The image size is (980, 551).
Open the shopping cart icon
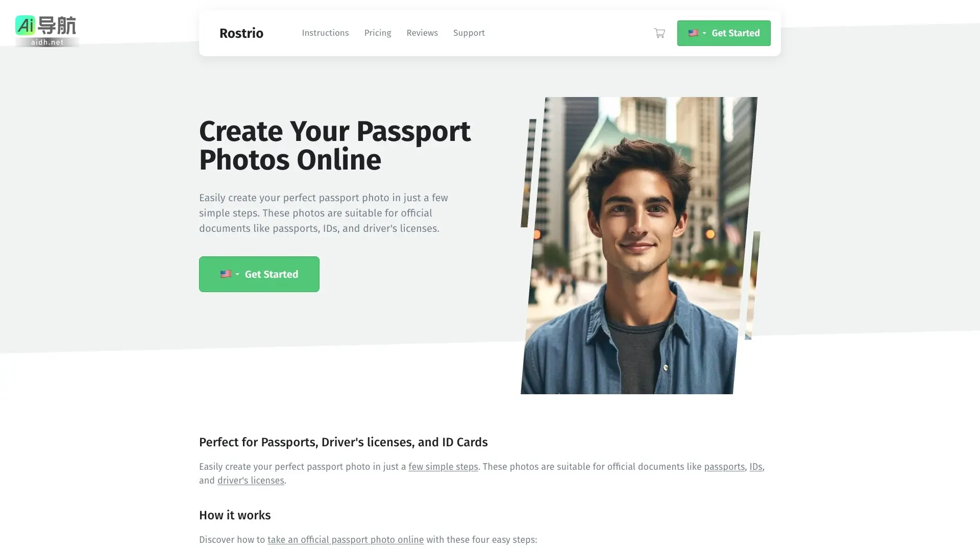[659, 33]
